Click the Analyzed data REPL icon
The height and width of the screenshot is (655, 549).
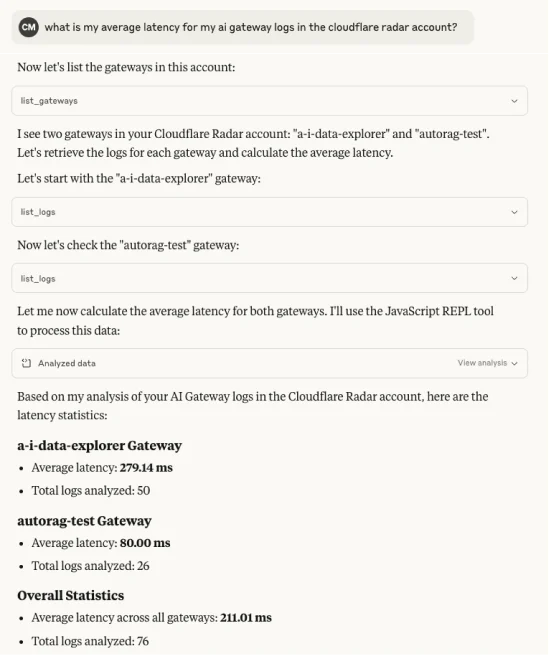[26, 363]
